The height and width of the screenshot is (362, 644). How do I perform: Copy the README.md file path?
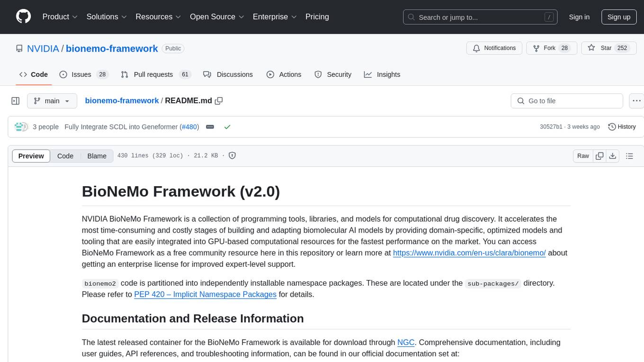[219, 100]
